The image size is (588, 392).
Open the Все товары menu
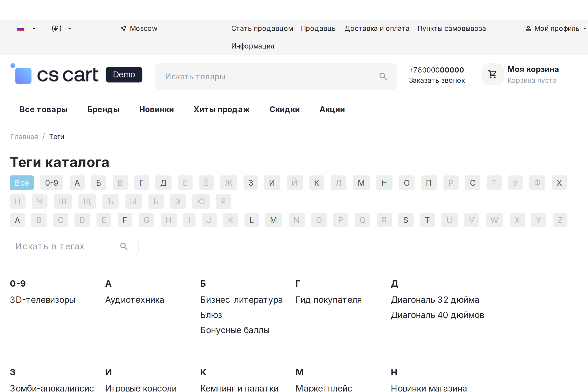click(x=44, y=110)
